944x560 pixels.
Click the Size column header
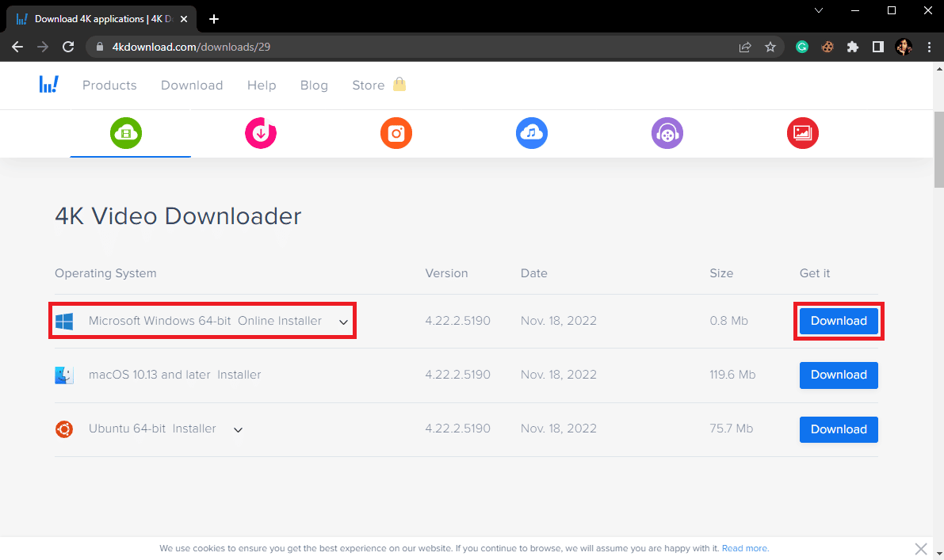click(721, 273)
